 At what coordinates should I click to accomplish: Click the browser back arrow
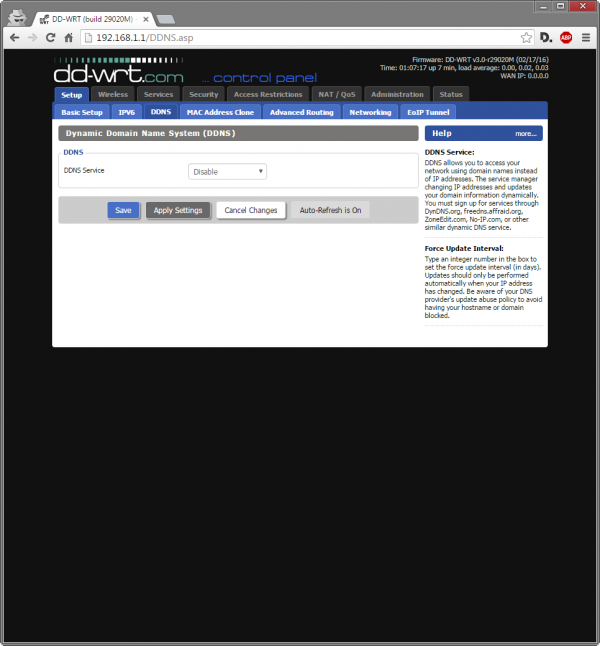tap(14, 37)
